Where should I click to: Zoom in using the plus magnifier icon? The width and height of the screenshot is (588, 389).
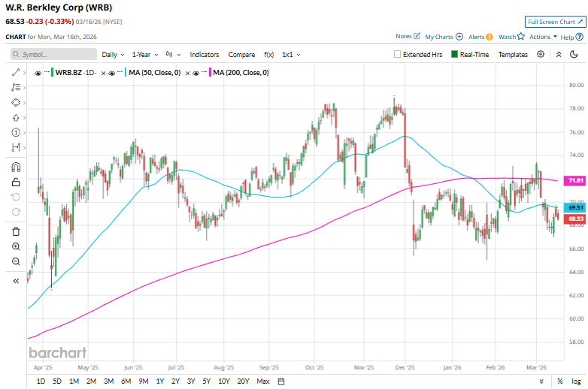coord(16,246)
